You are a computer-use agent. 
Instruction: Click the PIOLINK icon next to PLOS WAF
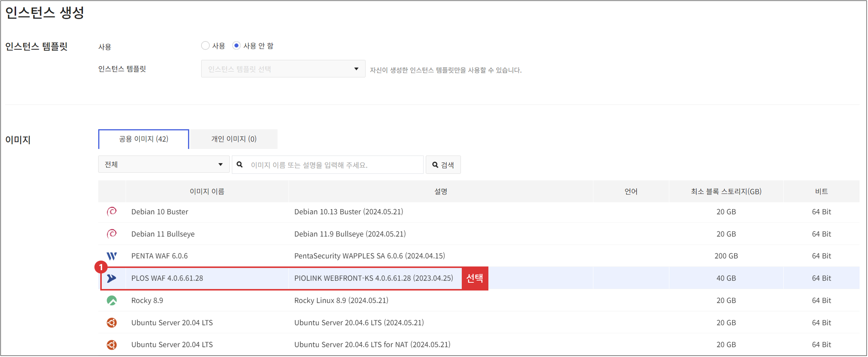112,278
